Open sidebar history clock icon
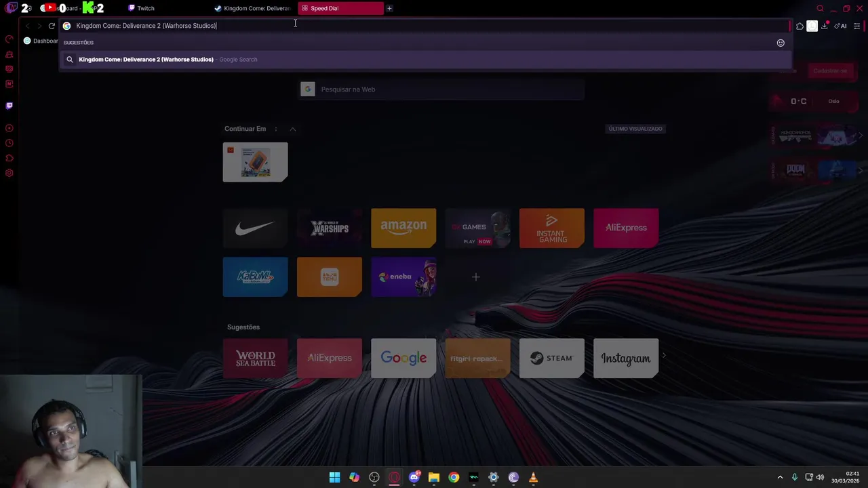 9,143
